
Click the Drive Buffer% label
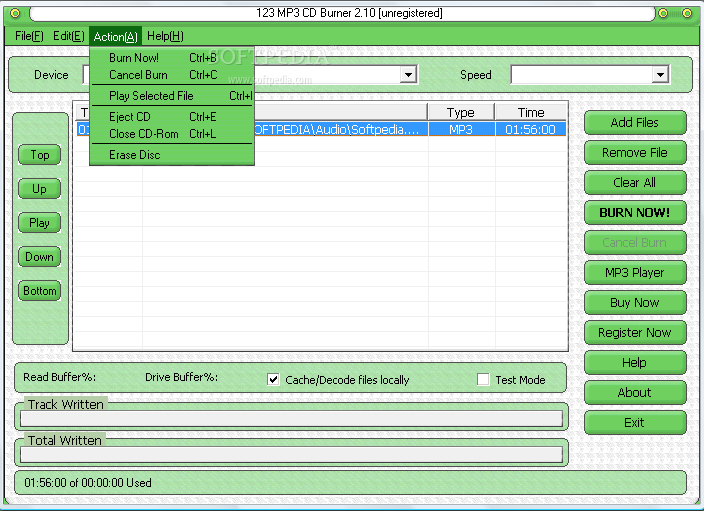181,377
